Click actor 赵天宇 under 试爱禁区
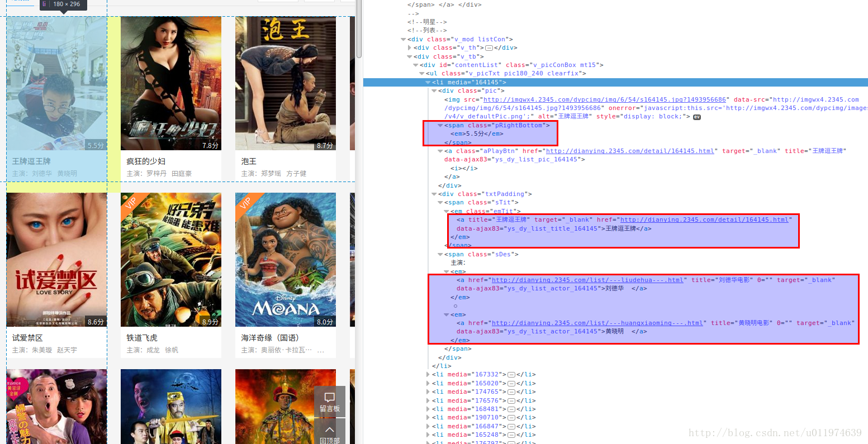 pos(67,350)
